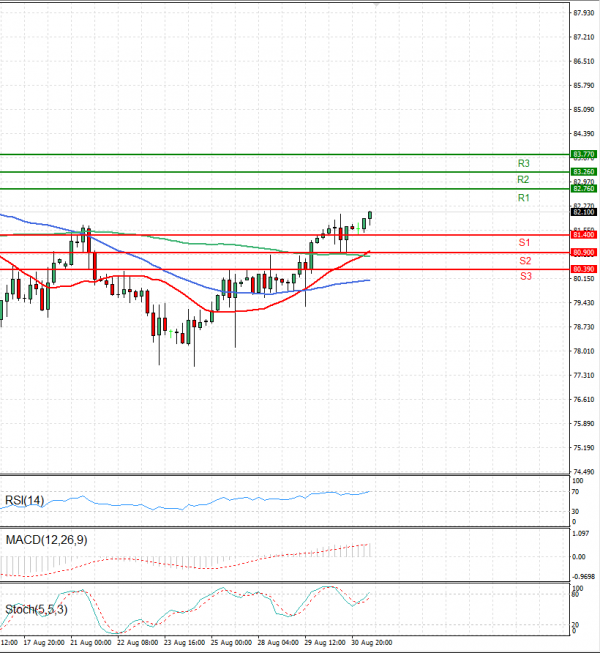Select the R3 resistance label
Screen dimensions: 600x653
pos(523,163)
